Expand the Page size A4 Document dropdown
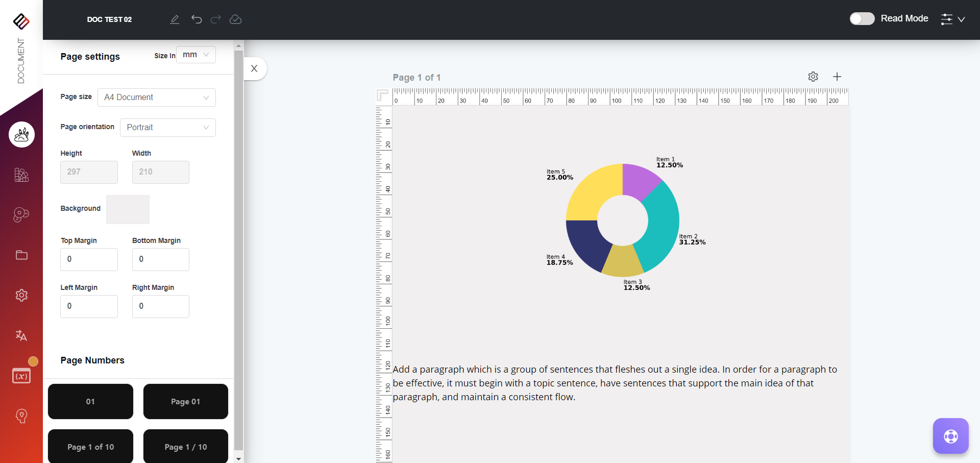Screen dimensions: 980x463 [x=156, y=98]
